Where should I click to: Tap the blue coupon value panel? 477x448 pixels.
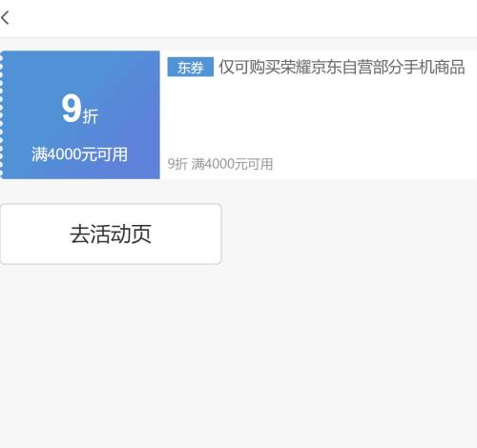coord(81,114)
